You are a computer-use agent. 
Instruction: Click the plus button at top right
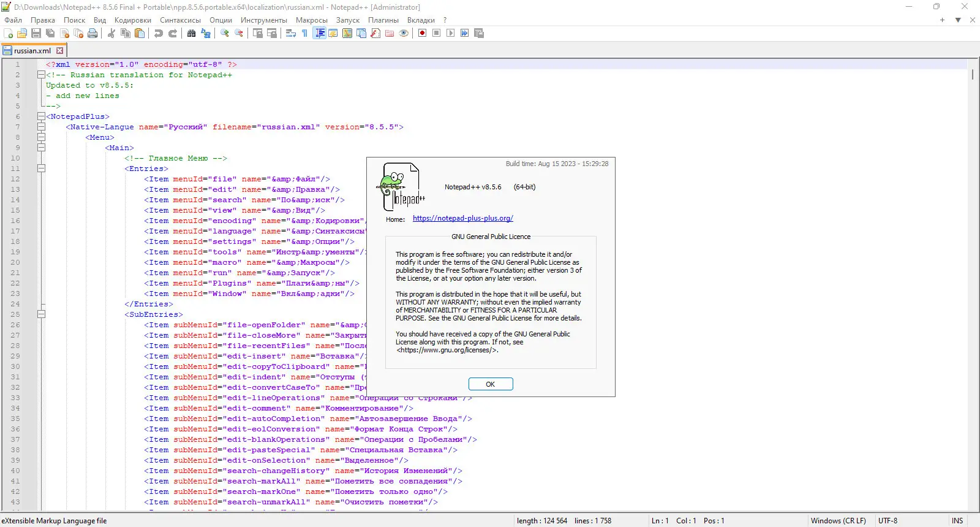click(942, 20)
